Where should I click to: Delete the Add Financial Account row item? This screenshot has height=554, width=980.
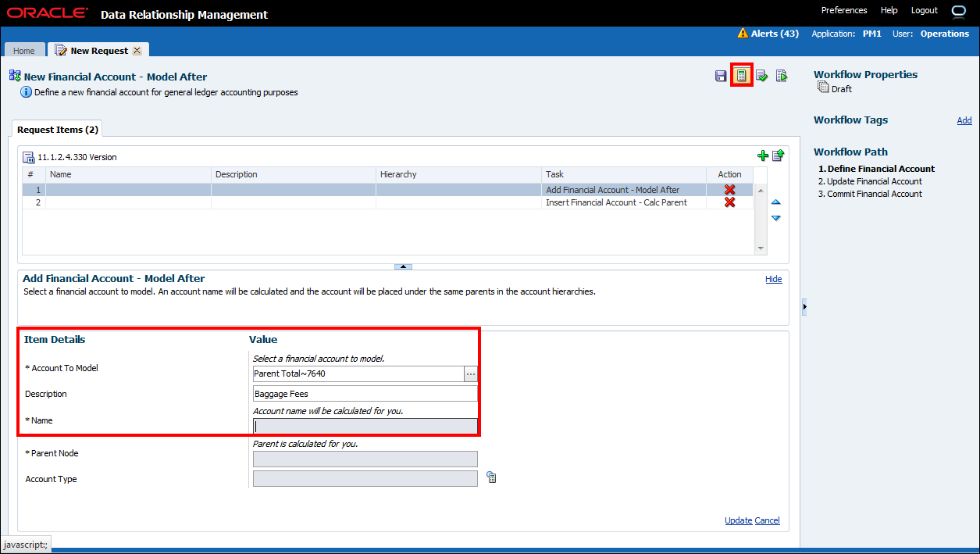tap(729, 190)
